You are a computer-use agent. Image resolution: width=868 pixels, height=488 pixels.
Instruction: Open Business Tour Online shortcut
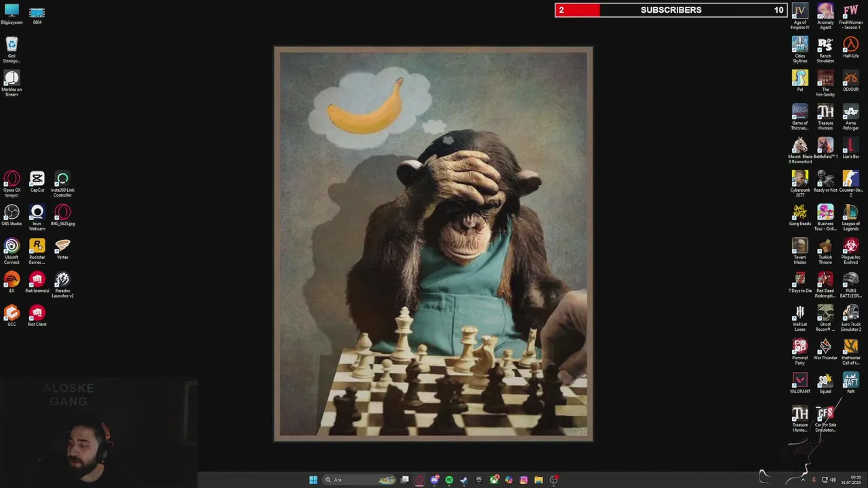point(825,218)
